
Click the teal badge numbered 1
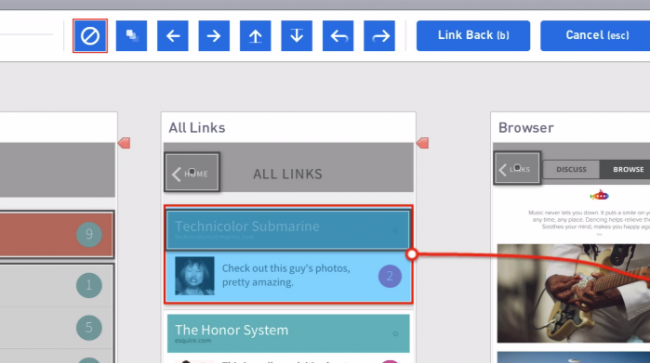89,285
